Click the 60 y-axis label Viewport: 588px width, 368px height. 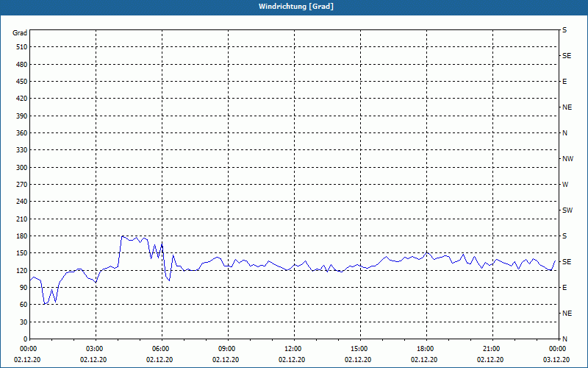[24, 305]
